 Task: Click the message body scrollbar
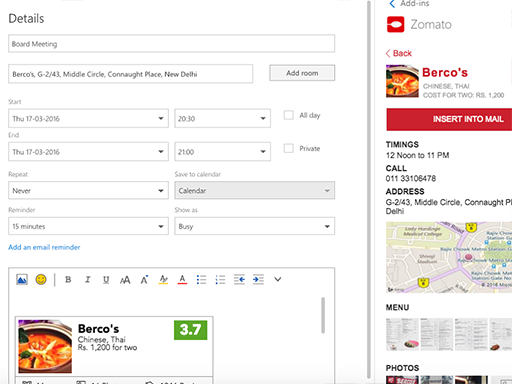[323, 315]
